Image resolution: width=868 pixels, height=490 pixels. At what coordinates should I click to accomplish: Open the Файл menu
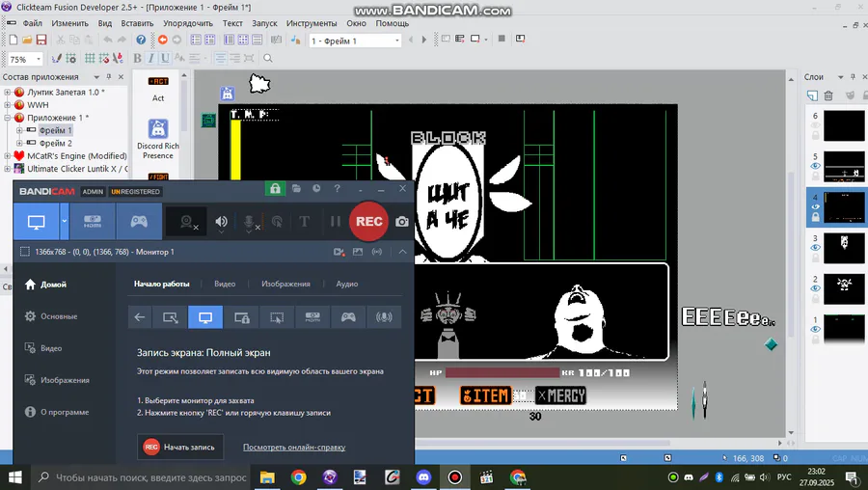[x=32, y=23]
